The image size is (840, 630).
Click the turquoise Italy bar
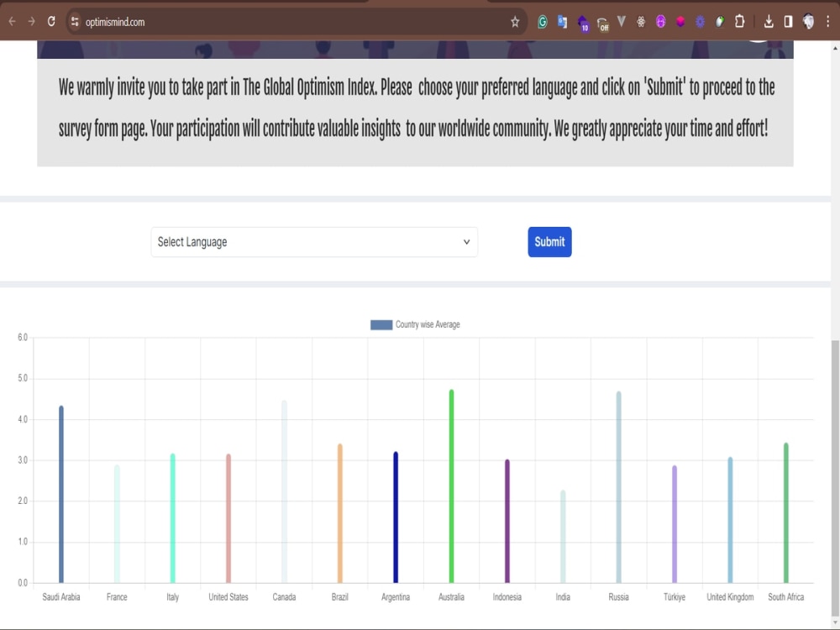(x=172, y=518)
